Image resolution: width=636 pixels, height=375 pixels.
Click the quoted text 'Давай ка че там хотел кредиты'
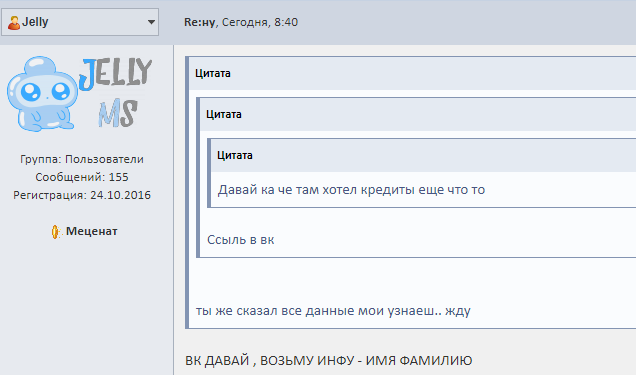[351, 190]
